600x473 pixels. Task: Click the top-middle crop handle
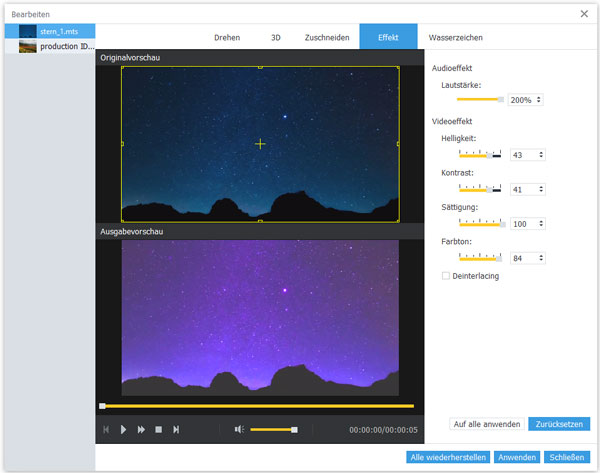tap(260, 67)
